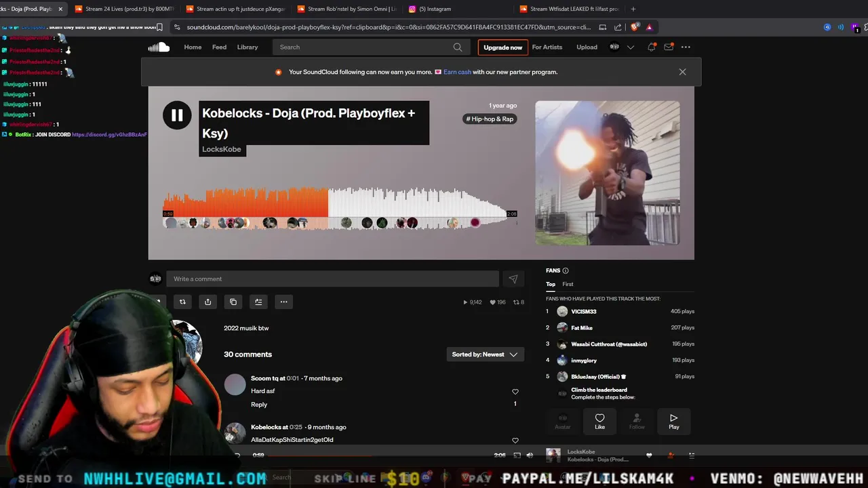Share the track using the share icon
868x488 pixels.
point(208,302)
